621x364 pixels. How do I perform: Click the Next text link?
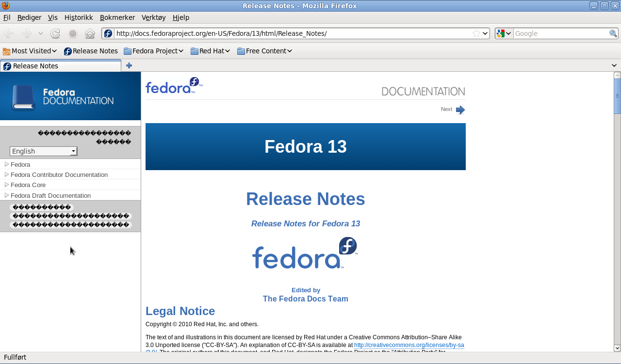(x=446, y=109)
